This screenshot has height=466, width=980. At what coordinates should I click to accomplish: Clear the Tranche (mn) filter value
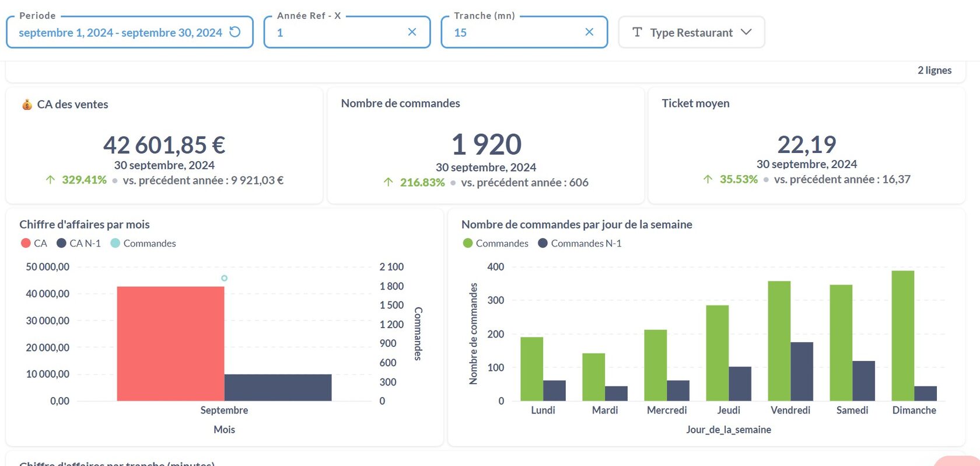point(589,32)
